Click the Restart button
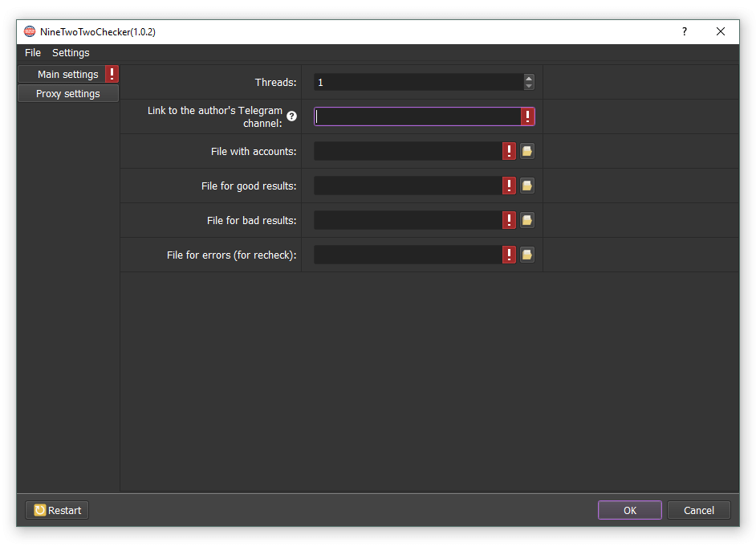 pyautogui.click(x=57, y=510)
